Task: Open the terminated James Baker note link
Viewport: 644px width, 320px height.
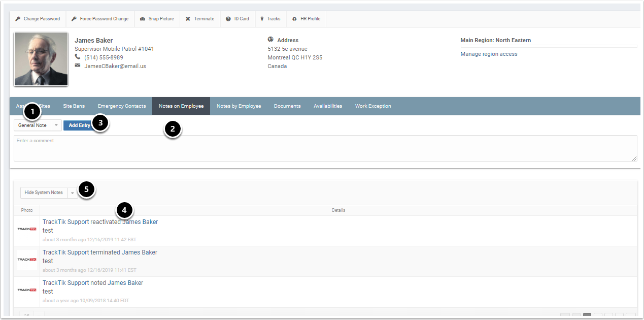Action: click(100, 252)
